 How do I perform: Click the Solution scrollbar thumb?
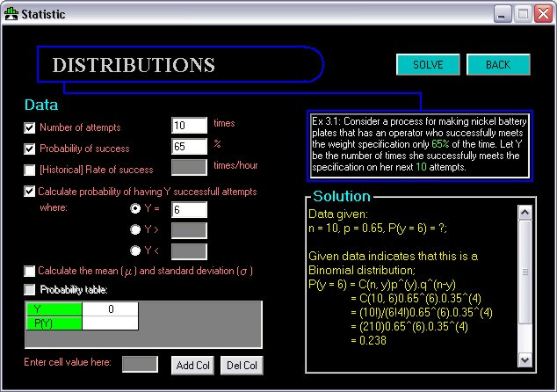click(525, 272)
